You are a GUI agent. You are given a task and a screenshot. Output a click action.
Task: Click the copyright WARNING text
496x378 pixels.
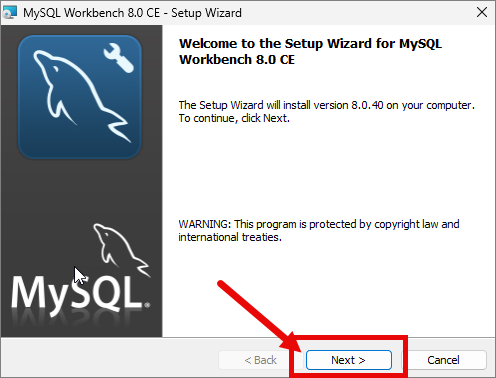click(319, 230)
